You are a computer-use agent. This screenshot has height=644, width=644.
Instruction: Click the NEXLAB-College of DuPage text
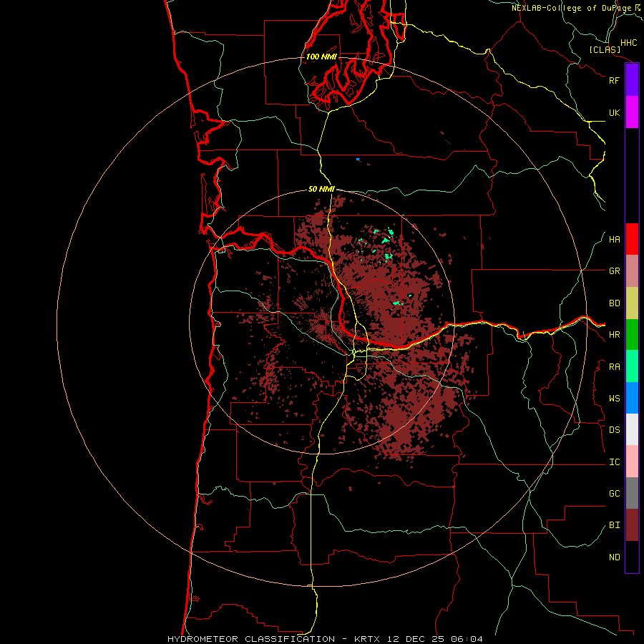(x=572, y=8)
